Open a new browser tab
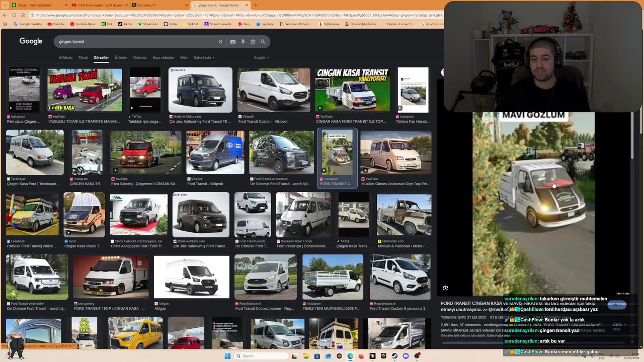644x362 pixels. [x=256, y=5]
